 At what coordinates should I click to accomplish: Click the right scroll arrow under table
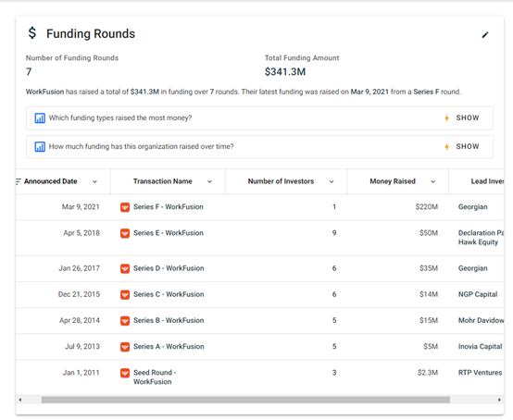pyautogui.click(x=499, y=400)
